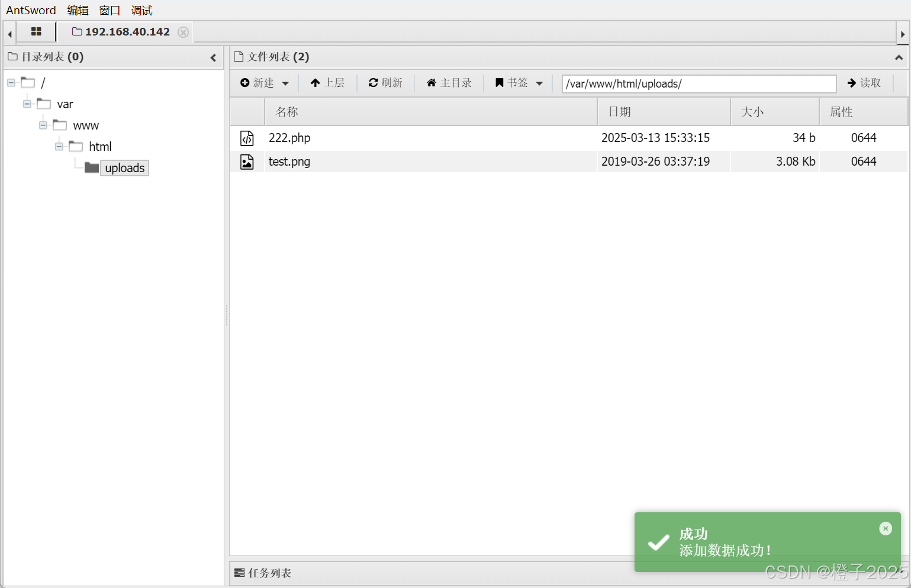Screen dimensions: 911x588
Task: Collapse the www tree node
Action: coord(43,125)
